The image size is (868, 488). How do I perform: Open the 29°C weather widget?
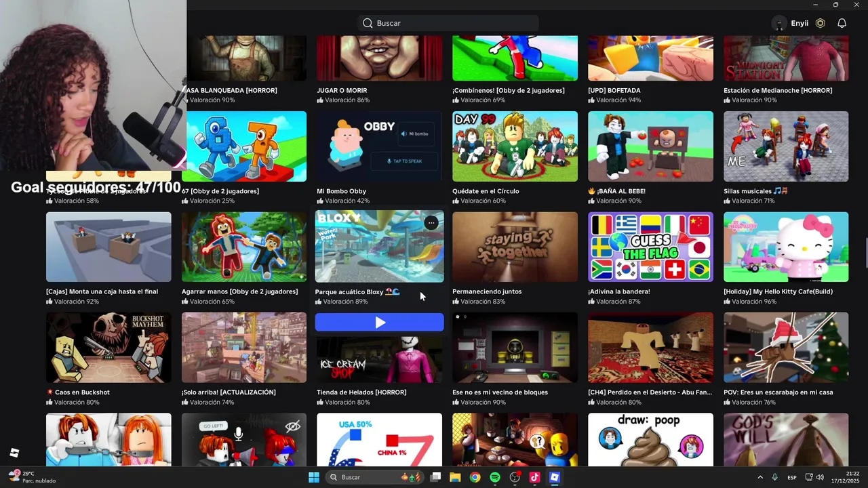point(33,477)
